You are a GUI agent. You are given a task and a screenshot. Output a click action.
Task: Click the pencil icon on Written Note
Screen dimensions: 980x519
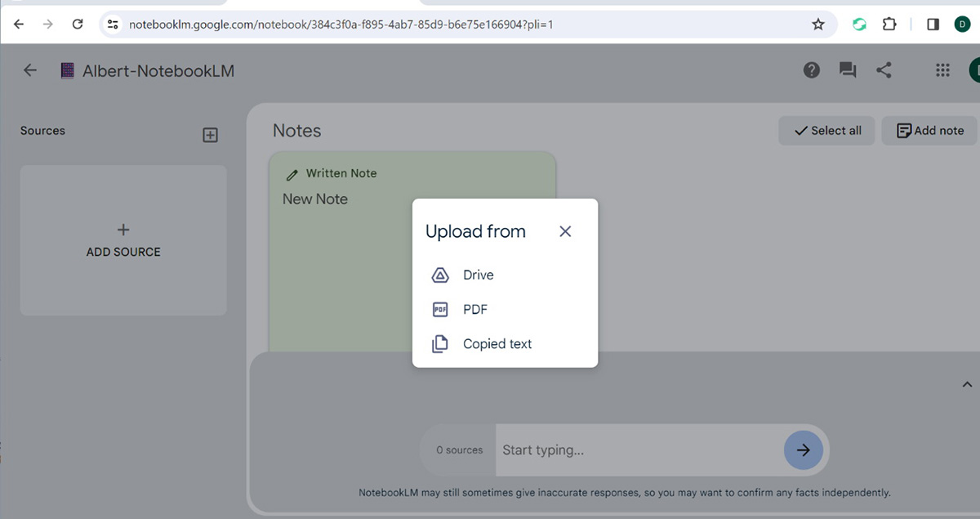[x=292, y=174]
